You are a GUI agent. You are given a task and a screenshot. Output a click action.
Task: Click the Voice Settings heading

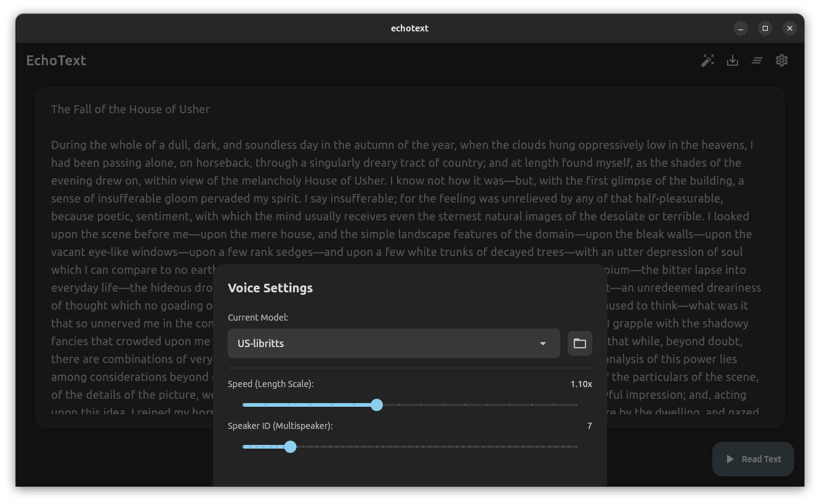(270, 288)
